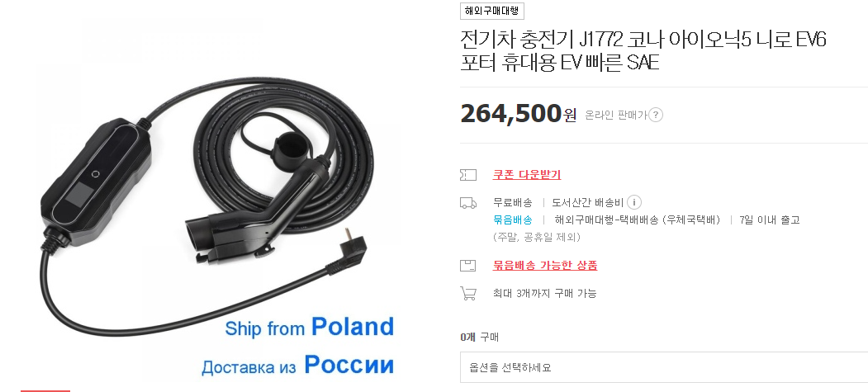Click the blue 묶음배송 text
The image size is (868, 392).
(x=513, y=220)
